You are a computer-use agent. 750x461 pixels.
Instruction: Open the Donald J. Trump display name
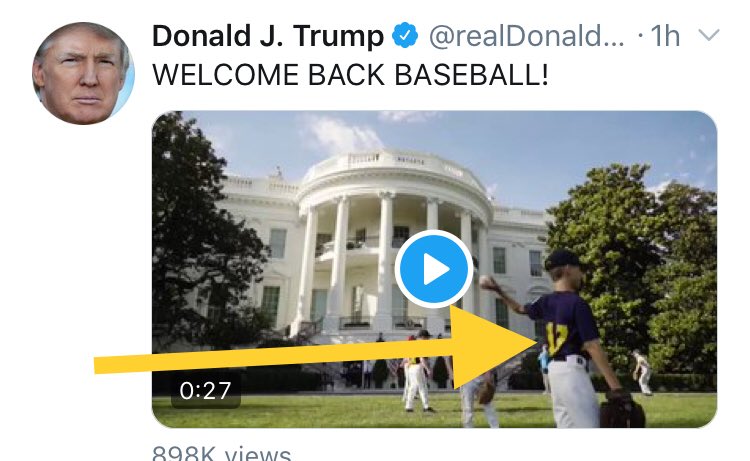tap(268, 36)
